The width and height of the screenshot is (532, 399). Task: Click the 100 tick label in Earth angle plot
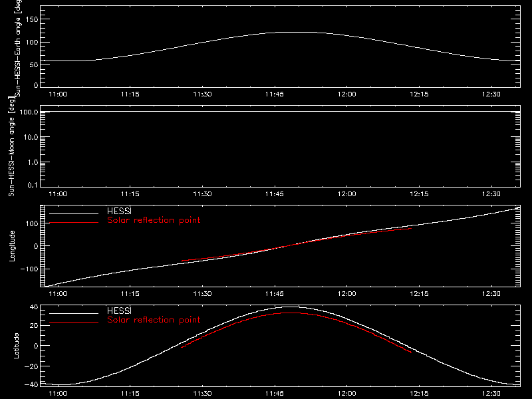pyautogui.click(x=32, y=43)
